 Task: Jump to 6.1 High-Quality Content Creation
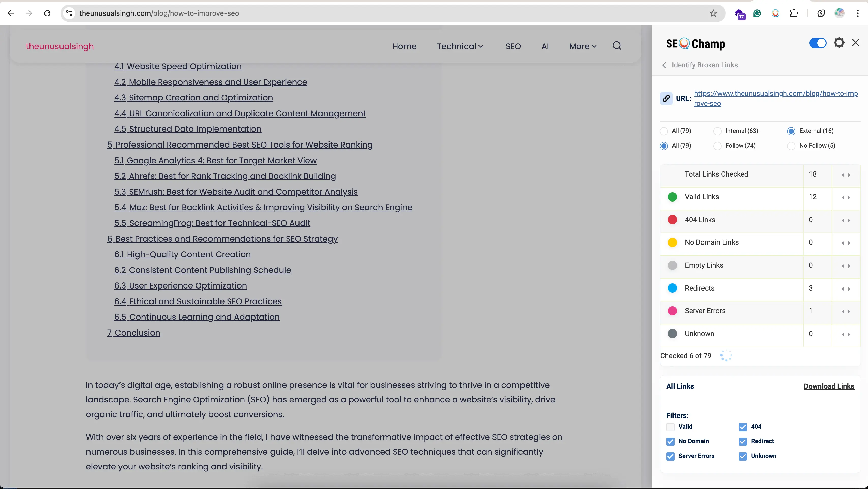182,254
